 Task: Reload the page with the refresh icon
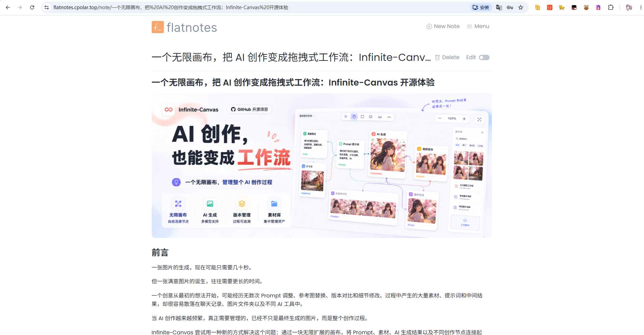32,7
